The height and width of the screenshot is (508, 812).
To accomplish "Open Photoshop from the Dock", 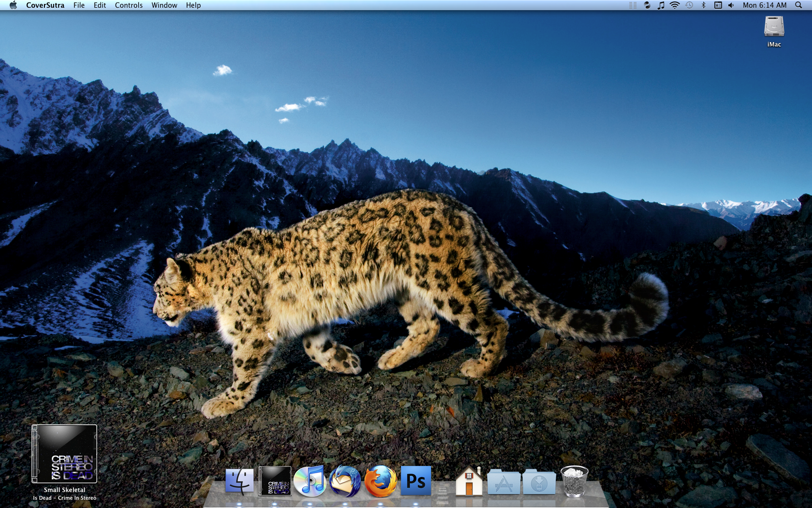I will point(416,481).
